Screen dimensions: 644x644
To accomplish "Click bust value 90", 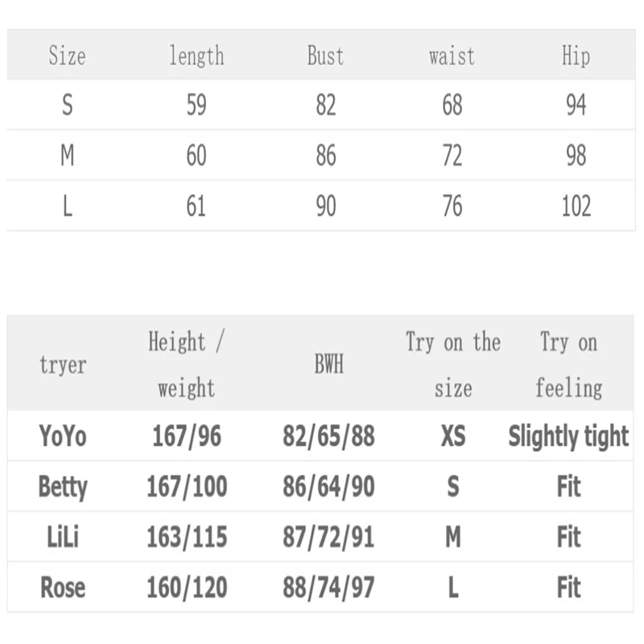I will [326, 206].
